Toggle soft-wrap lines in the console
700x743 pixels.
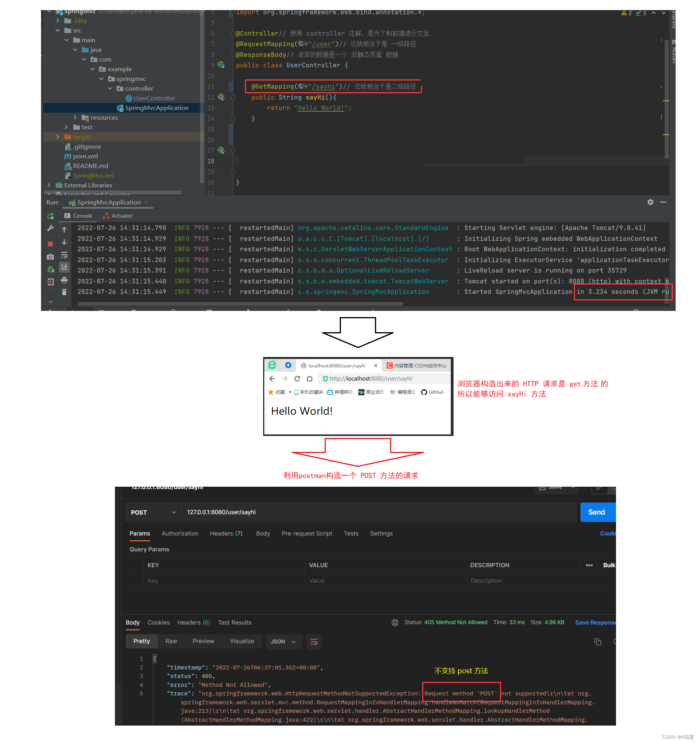[64, 255]
